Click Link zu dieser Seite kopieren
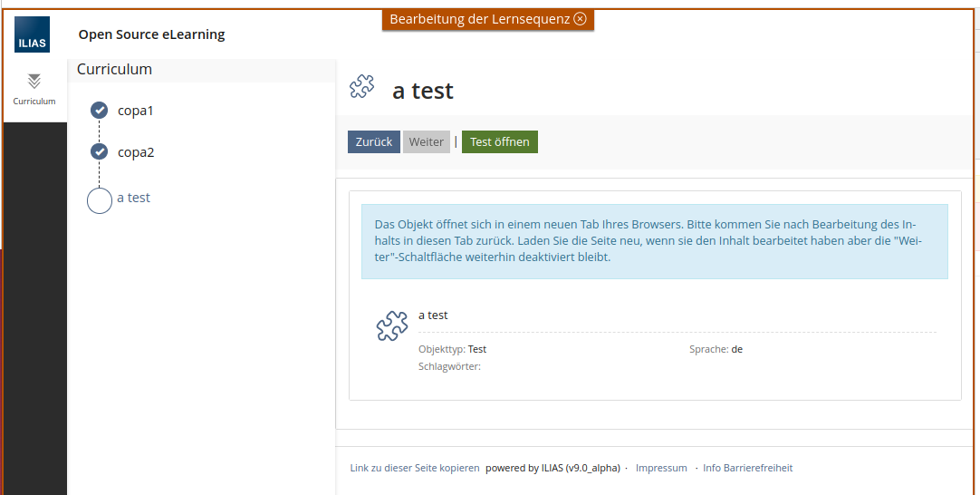980x495 pixels. click(415, 468)
